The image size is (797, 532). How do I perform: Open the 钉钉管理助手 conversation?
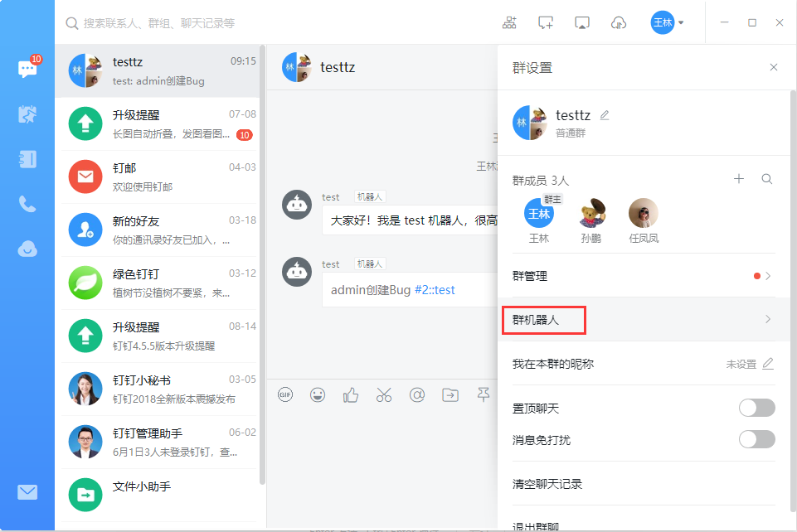click(159, 442)
